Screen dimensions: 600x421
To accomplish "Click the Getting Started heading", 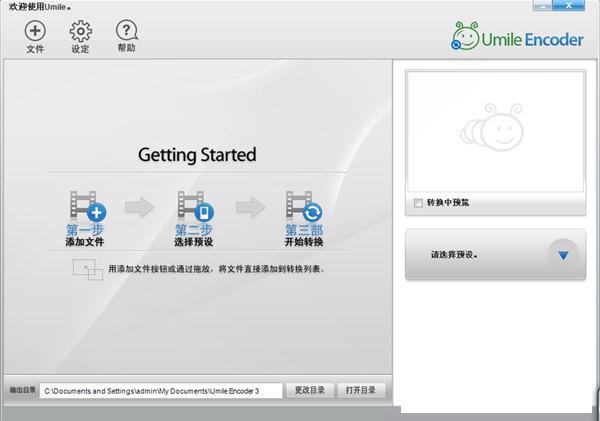I will [197, 155].
